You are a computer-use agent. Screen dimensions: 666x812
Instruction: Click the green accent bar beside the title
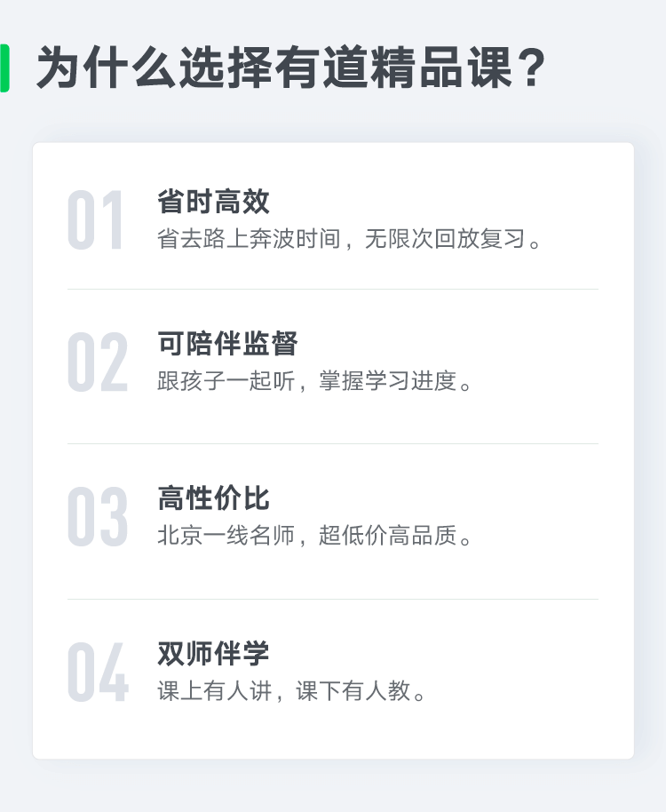(x=4, y=68)
